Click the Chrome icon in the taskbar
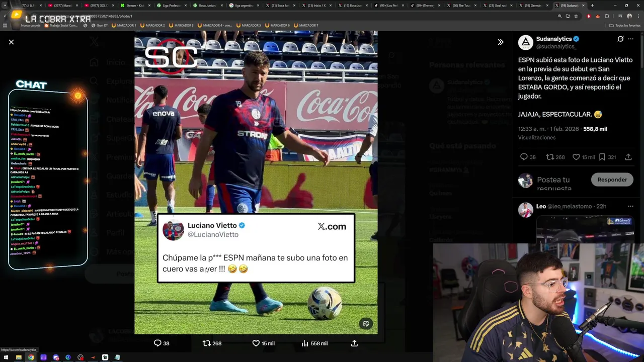The width and height of the screenshot is (644, 362). 31,357
